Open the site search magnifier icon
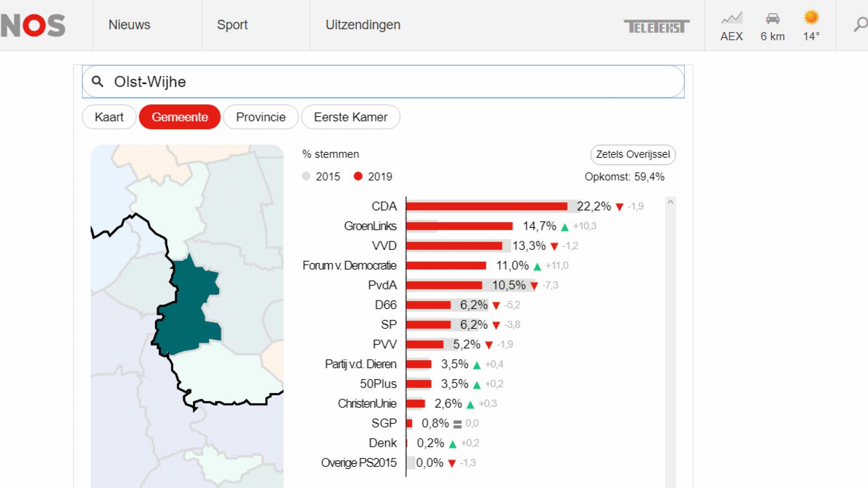The height and width of the screenshot is (488, 868). click(860, 24)
